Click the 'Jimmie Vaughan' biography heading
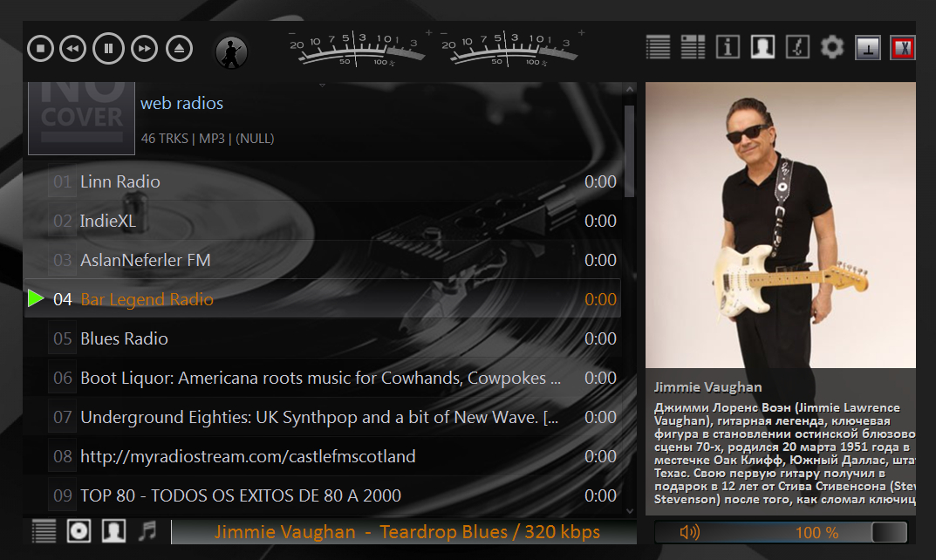 coord(707,387)
